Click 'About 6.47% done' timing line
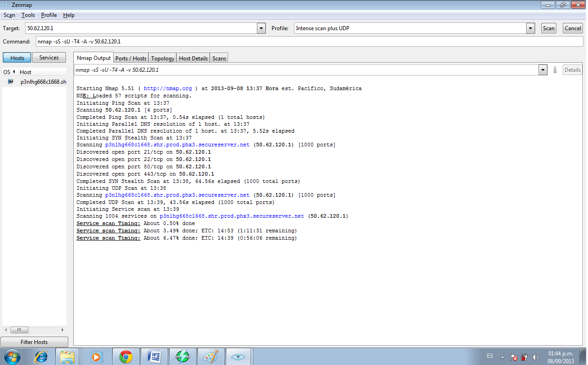588x365 pixels. coord(186,238)
